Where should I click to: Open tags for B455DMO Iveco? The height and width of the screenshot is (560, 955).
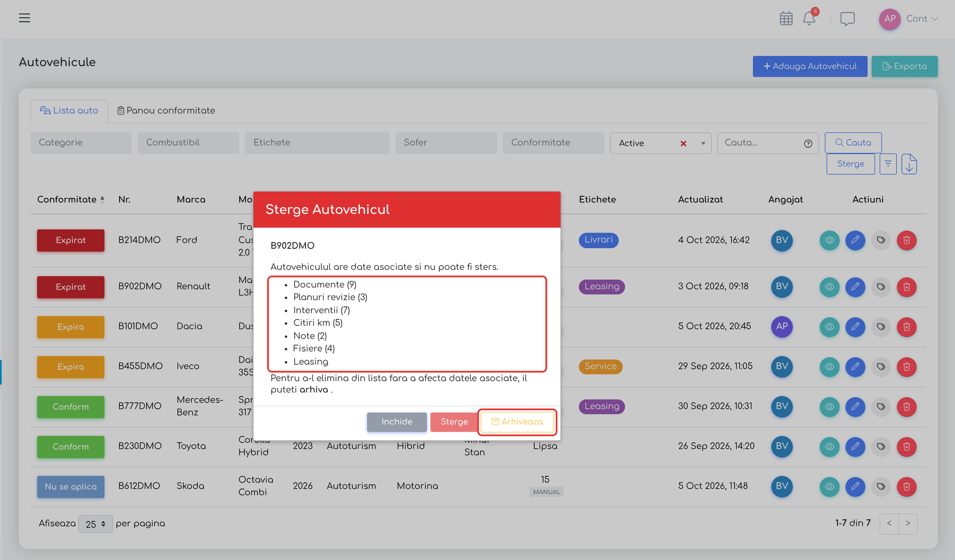coord(881,367)
